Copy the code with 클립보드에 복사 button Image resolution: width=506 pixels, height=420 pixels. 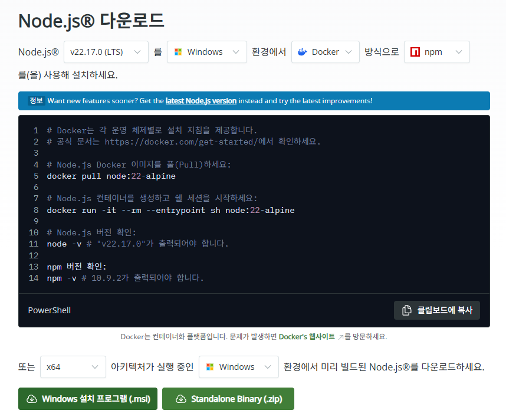(x=436, y=310)
